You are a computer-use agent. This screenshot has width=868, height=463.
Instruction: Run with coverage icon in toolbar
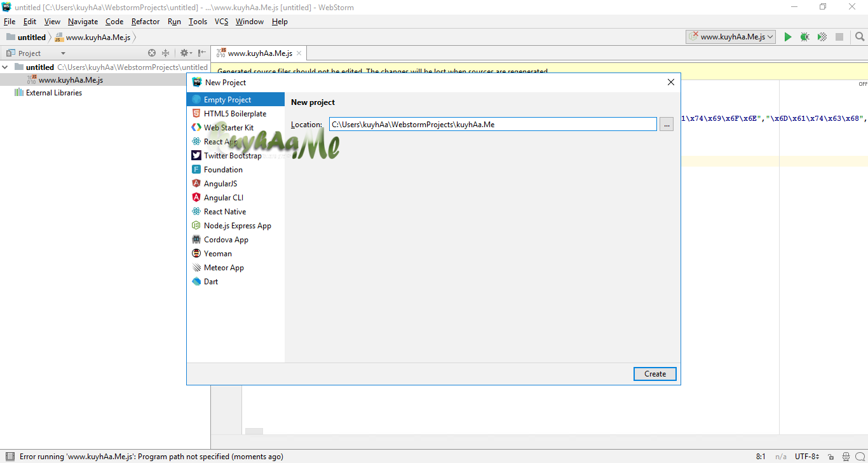pos(822,37)
